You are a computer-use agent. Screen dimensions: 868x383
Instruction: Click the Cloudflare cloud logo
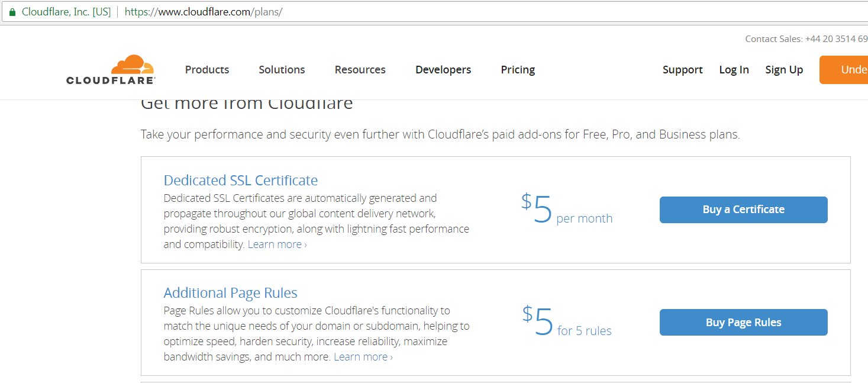(x=111, y=70)
